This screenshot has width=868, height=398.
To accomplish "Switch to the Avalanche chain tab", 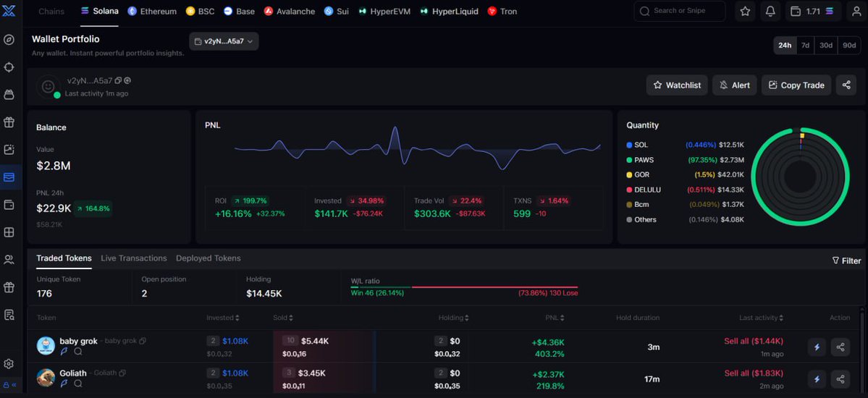I will (290, 11).
